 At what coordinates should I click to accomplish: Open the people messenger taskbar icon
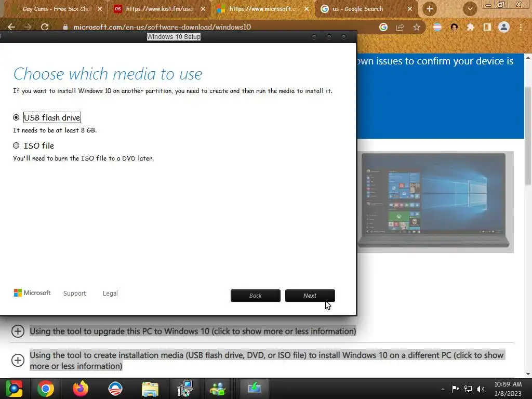218,389
